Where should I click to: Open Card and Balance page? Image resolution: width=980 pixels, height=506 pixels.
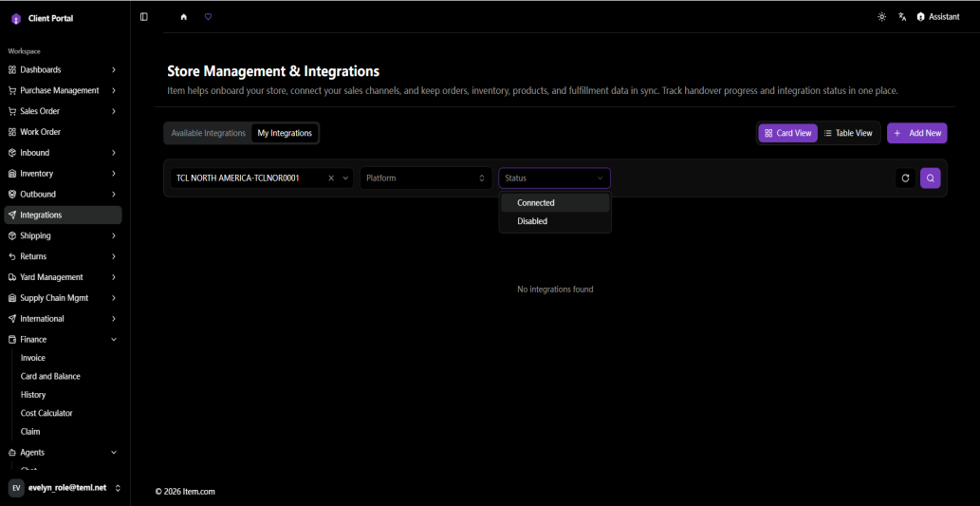tap(50, 377)
